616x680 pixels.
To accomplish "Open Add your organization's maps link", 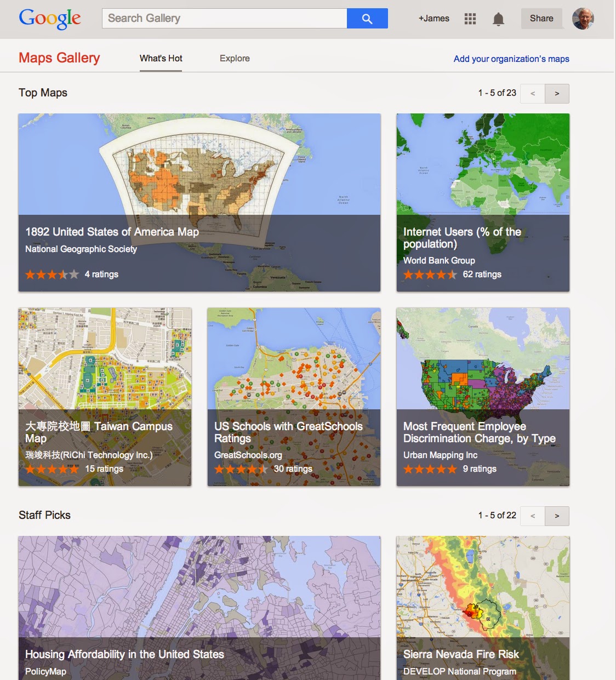I will pyautogui.click(x=511, y=59).
